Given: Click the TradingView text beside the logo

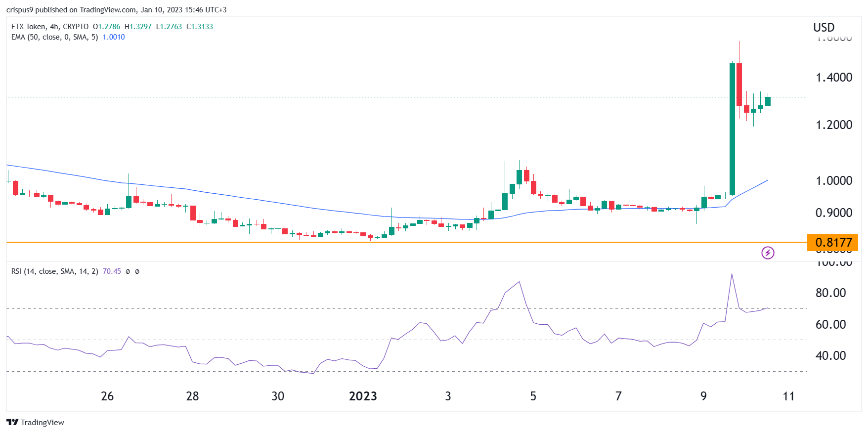Looking at the screenshot, I should [43, 423].
